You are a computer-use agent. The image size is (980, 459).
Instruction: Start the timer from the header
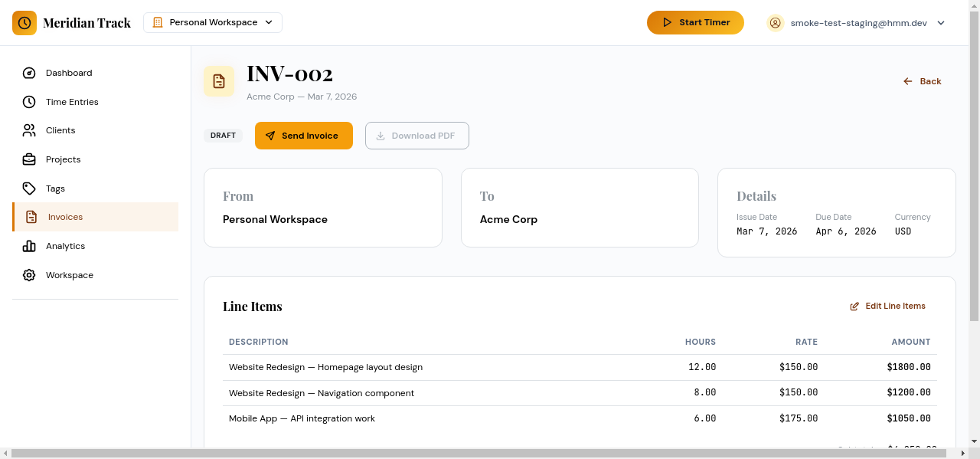(x=695, y=22)
